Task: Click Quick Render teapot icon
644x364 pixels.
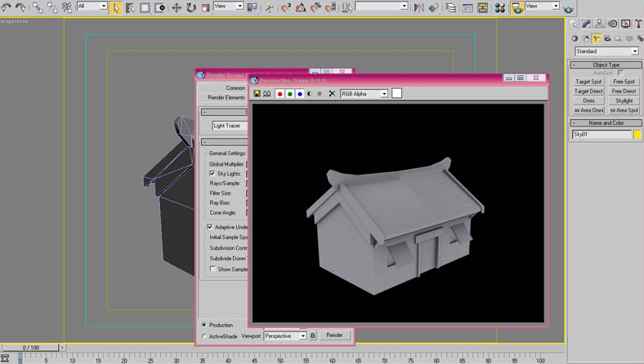Action: pyautogui.click(x=569, y=10)
